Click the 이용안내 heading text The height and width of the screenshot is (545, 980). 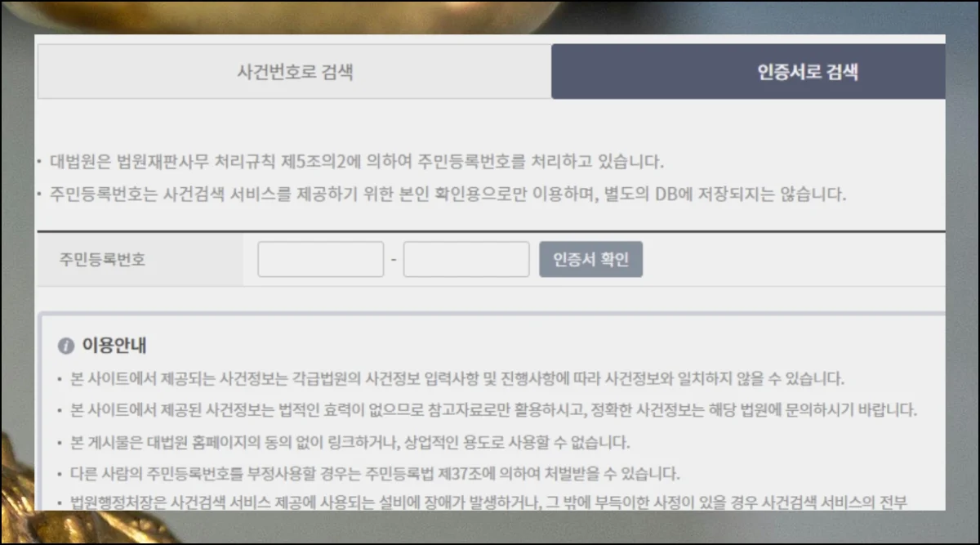pos(114,346)
